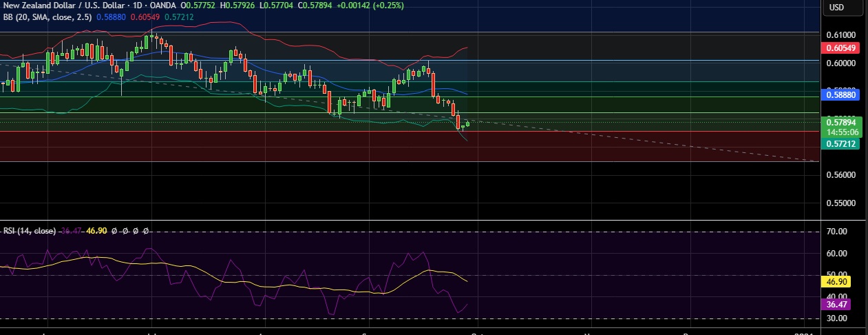Select the RSI (14, close) indicator legend
Screen dimensions: 868x335
[x=30, y=231]
